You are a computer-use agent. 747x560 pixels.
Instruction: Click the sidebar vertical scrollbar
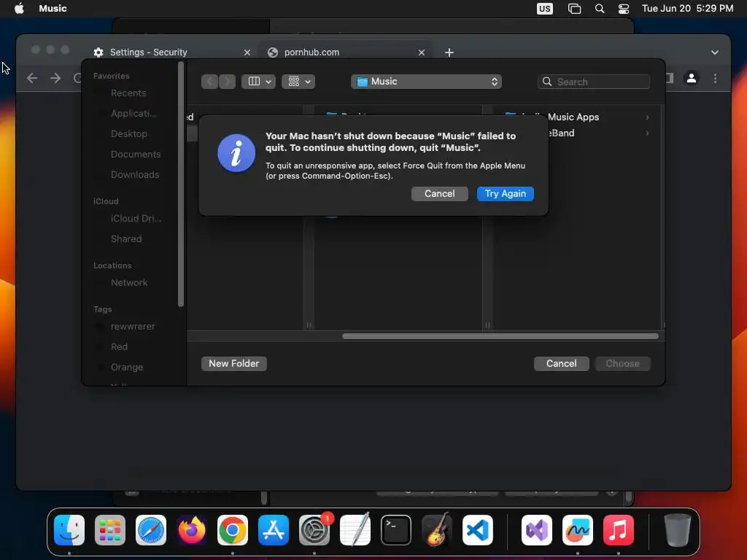(x=181, y=186)
